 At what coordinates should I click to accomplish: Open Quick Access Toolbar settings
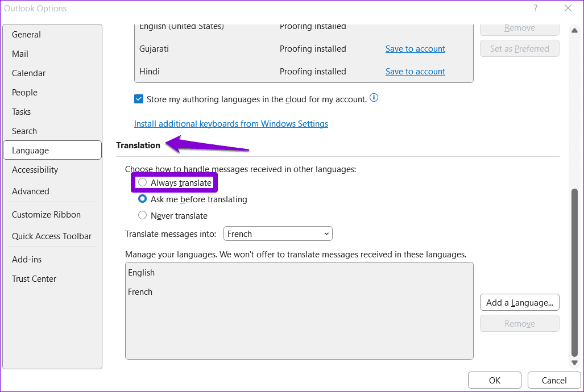(52, 236)
